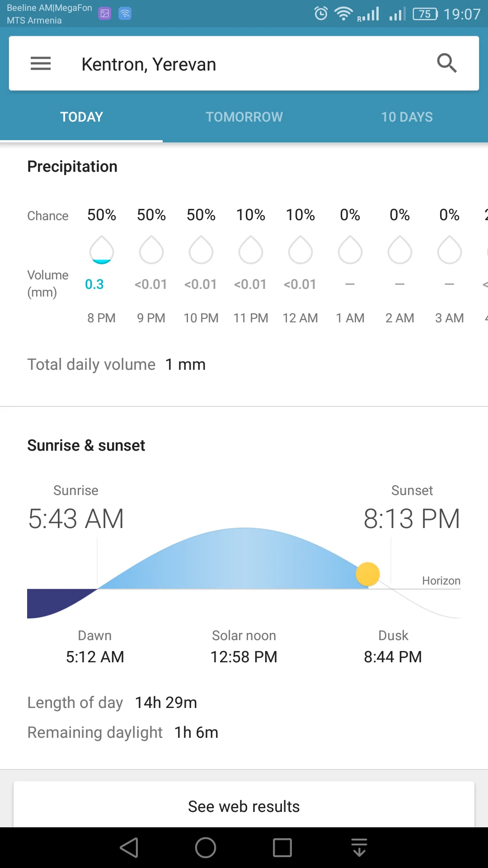
Task: Switch to the 10 Days tab
Action: click(407, 117)
